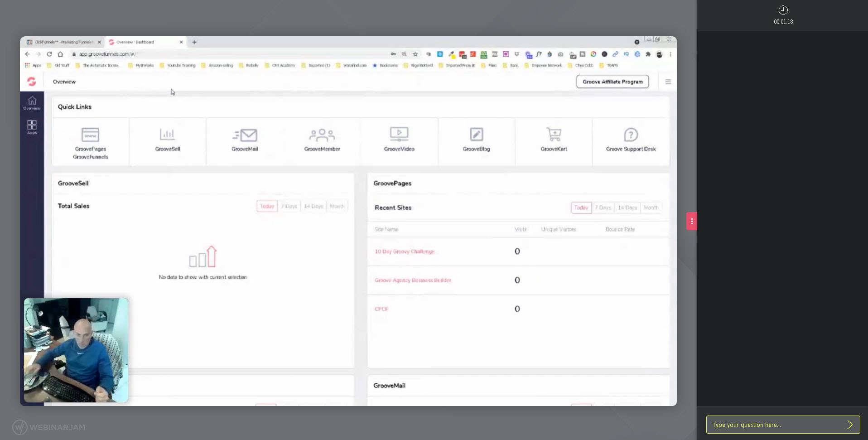Open GrooveBlog quick link icon
This screenshot has height=440, width=868.
pyautogui.click(x=476, y=135)
